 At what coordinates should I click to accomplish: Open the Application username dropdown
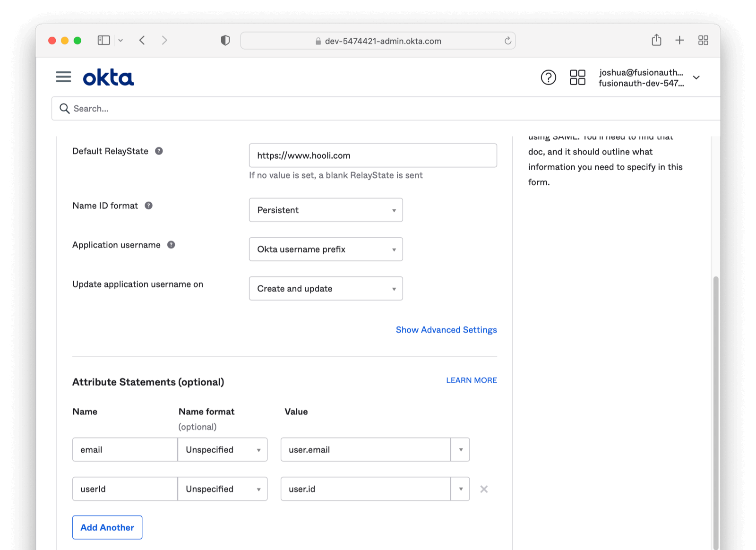click(x=326, y=249)
